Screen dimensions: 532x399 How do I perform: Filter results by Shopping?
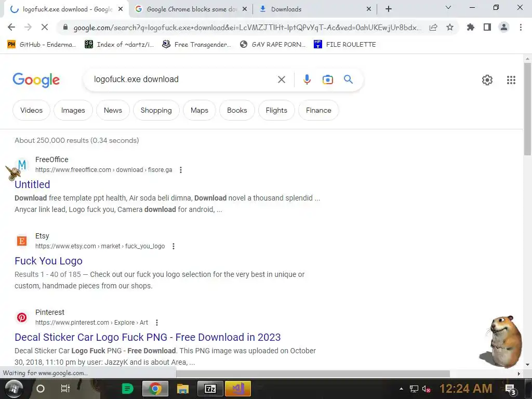tap(156, 110)
